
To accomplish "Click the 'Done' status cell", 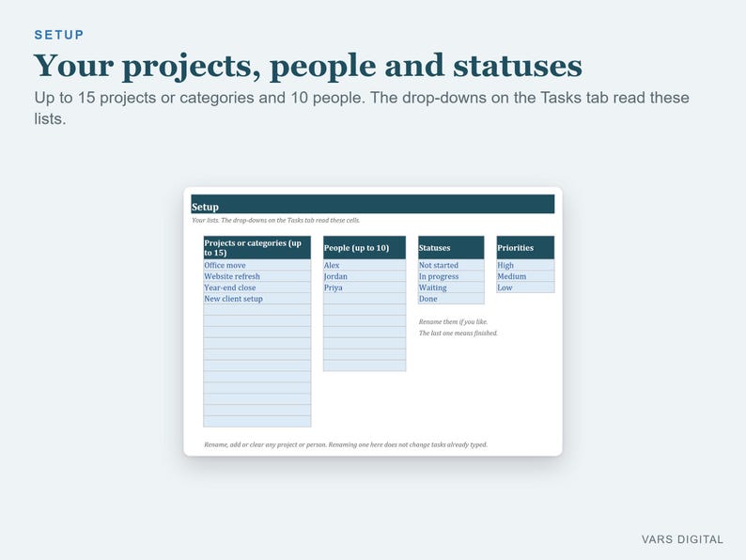I will (451, 299).
